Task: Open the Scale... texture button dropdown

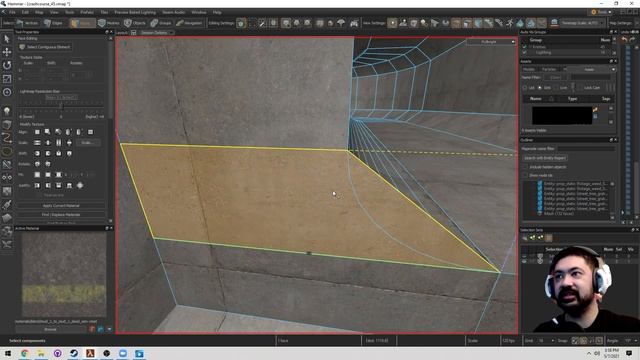Action: point(89,142)
